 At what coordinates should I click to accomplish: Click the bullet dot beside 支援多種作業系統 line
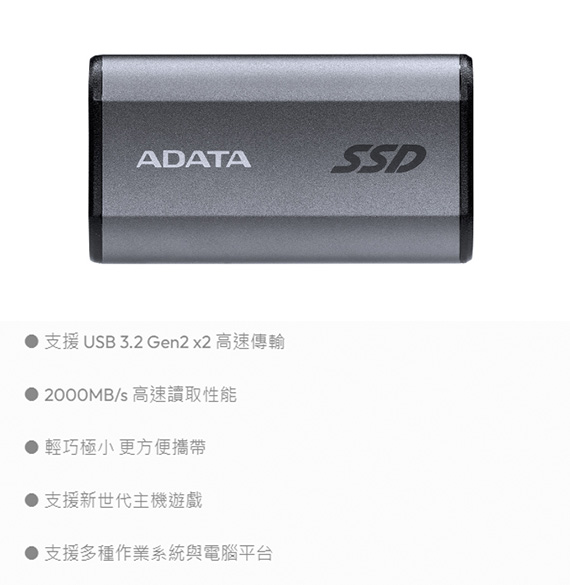pos(32,553)
